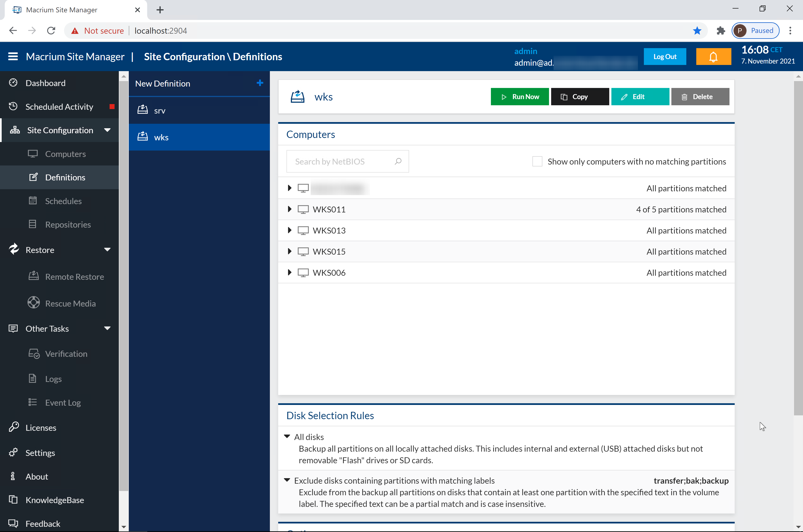Click the green Run Now button
This screenshot has height=532, width=803.
(519, 97)
